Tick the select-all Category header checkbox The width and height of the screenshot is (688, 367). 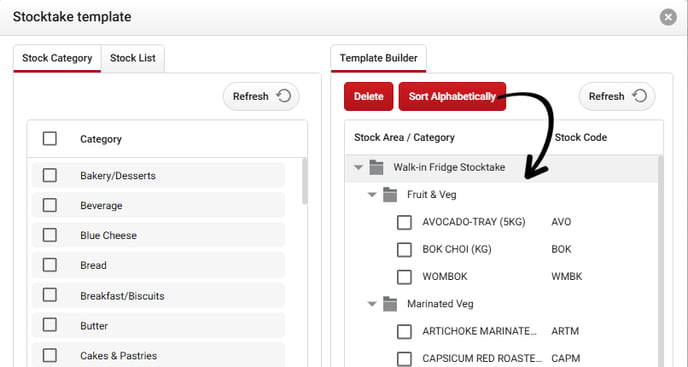pos(50,139)
